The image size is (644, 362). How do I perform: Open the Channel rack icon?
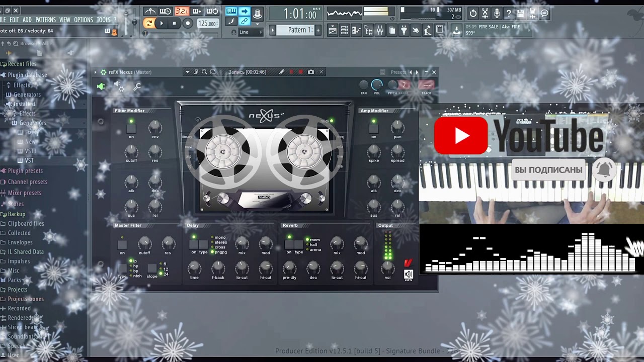[x=345, y=31]
